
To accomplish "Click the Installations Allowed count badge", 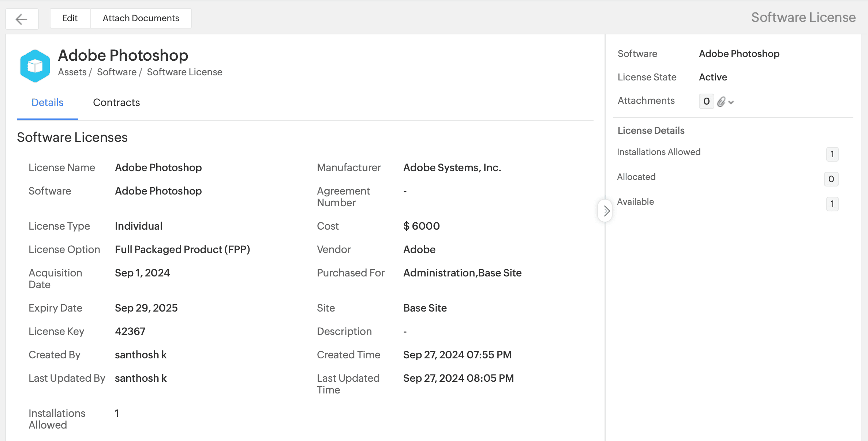I will 832,154.
